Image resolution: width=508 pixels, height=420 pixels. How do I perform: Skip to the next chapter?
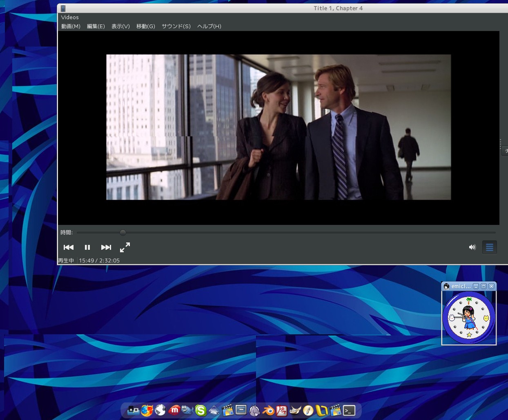[x=106, y=247]
